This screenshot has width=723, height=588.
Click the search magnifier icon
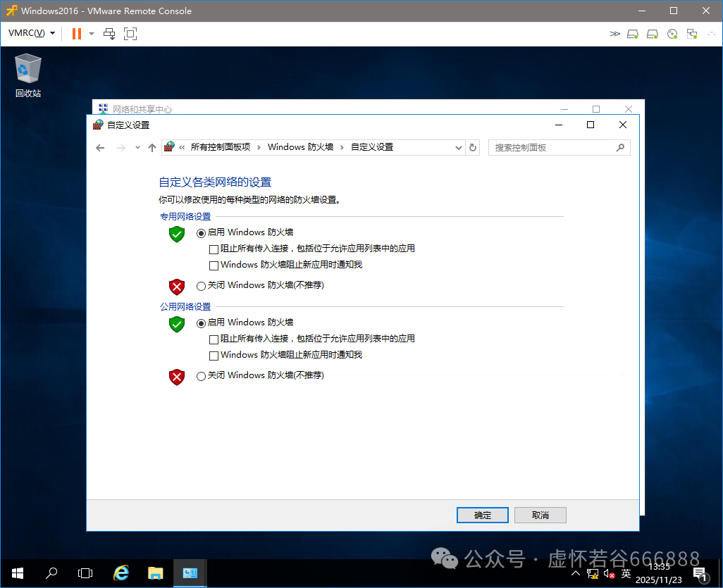click(x=621, y=147)
